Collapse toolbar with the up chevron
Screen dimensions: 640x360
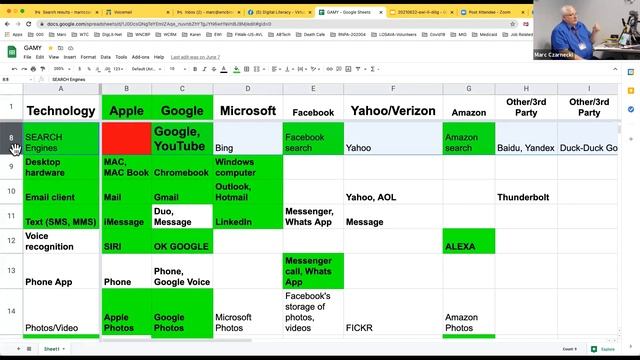pyautogui.click(x=615, y=69)
